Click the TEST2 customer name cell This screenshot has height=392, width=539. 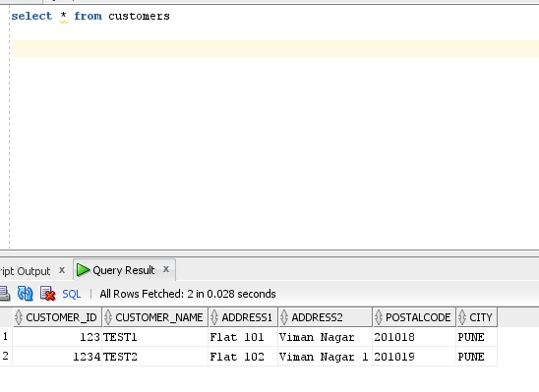[155, 357]
